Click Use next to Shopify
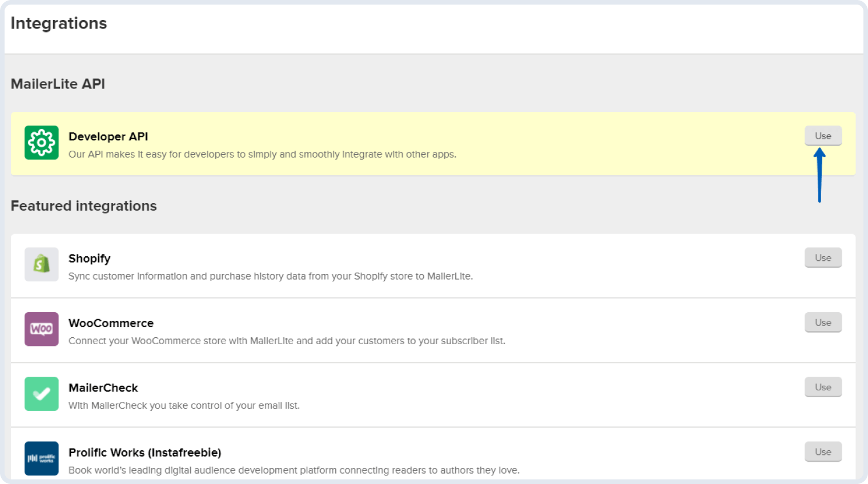The width and height of the screenshot is (868, 484). tap(823, 257)
